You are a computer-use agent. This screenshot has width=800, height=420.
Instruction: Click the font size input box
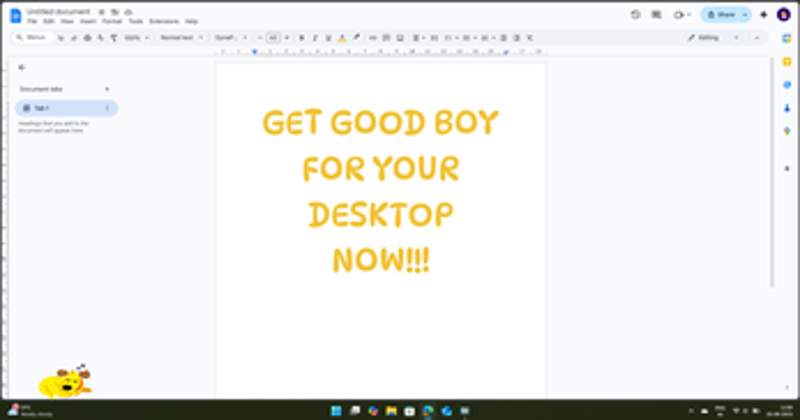[273, 38]
